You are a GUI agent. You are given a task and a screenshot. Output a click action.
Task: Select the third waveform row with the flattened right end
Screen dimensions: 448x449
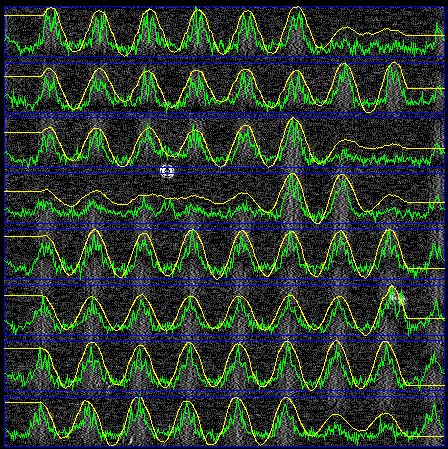(x=224, y=142)
